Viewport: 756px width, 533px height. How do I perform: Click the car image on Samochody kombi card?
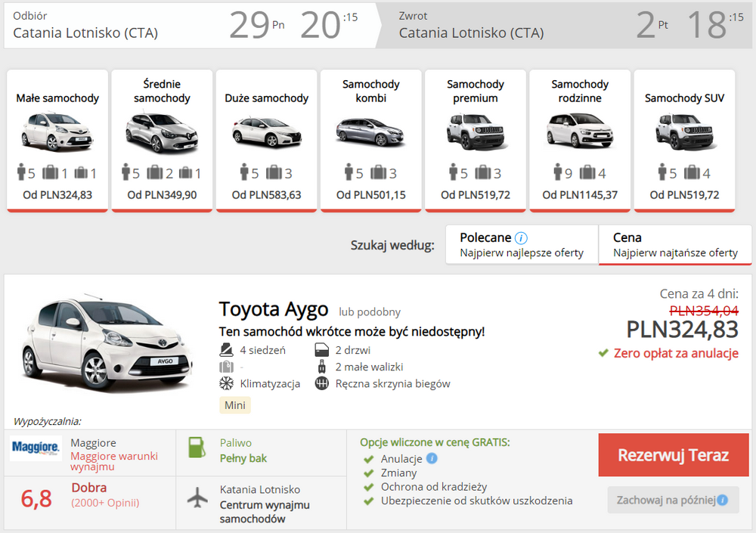click(x=370, y=132)
